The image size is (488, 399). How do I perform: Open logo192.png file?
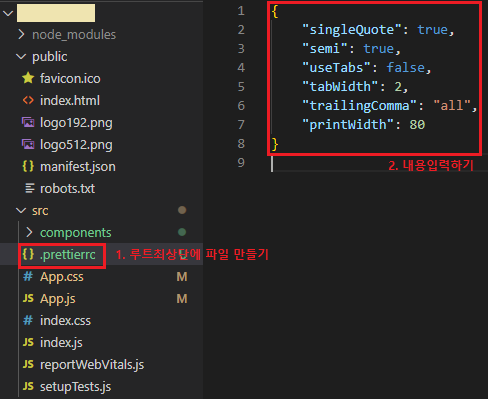[x=76, y=123]
